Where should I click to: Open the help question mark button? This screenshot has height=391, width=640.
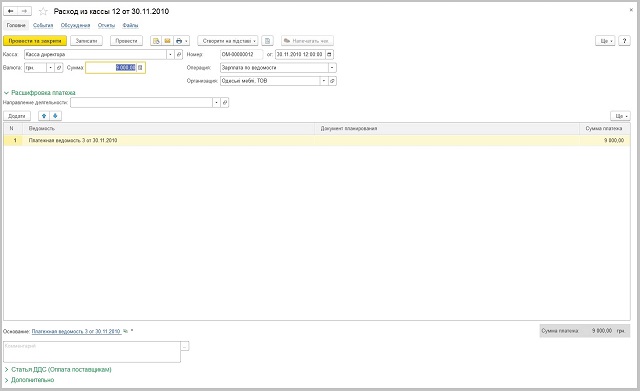click(x=624, y=41)
